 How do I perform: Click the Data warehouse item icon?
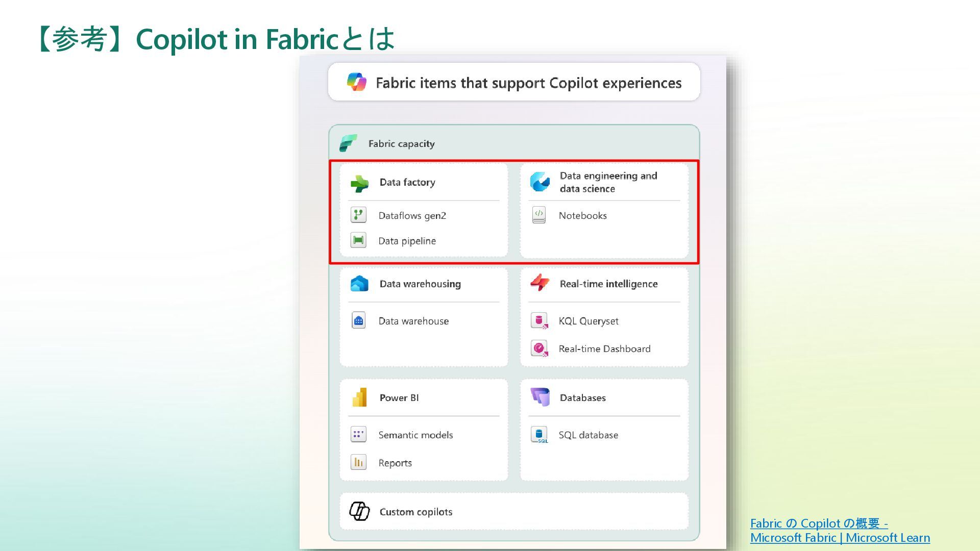(358, 320)
